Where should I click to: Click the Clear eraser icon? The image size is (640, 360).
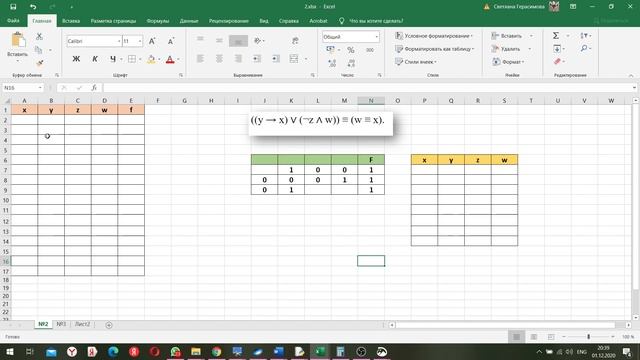pos(557,61)
